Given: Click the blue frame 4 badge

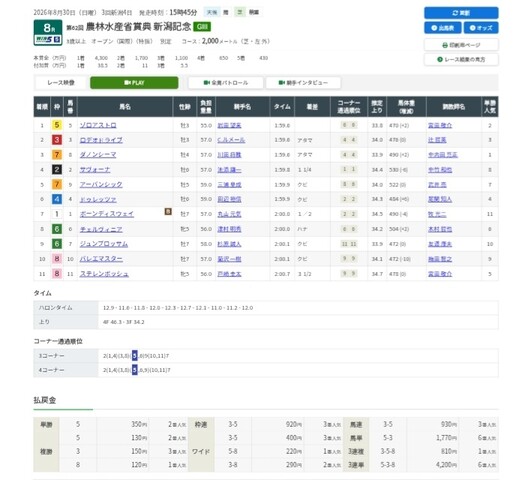Looking at the screenshot, I should (x=57, y=199).
